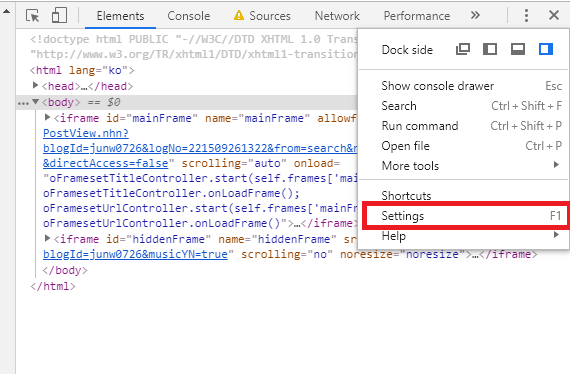This screenshot has width=570, height=374.
Task: Choose Run command menu item
Action: click(463, 126)
